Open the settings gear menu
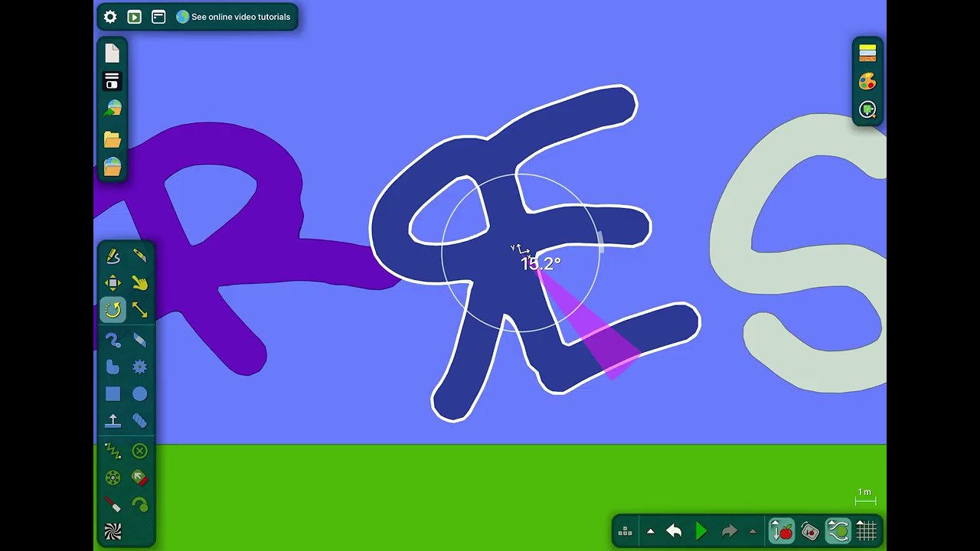The width and height of the screenshot is (980, 551). [x=110, y=17]
